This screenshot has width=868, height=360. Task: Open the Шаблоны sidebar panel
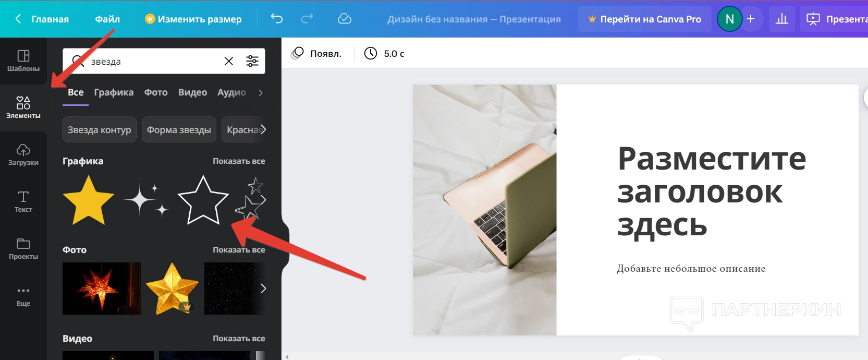[23, 61]
